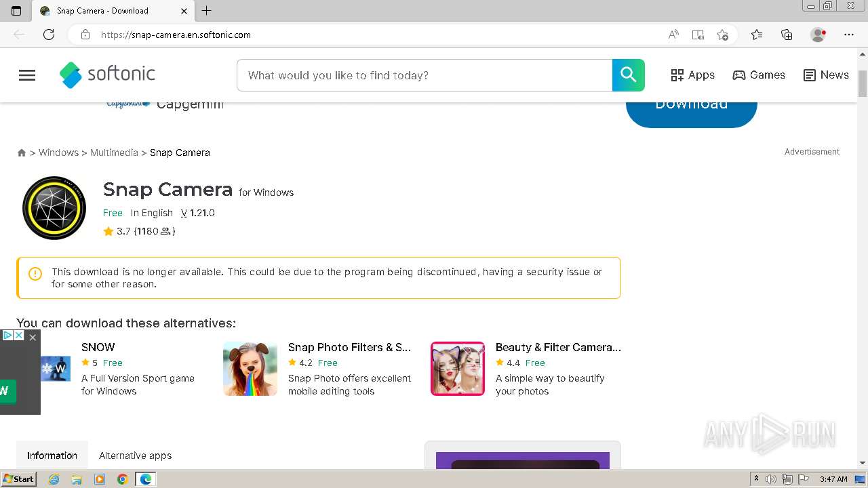Select the 'Snap Camera - Download' browser tab
868x488 pixels.
point(113,11)
